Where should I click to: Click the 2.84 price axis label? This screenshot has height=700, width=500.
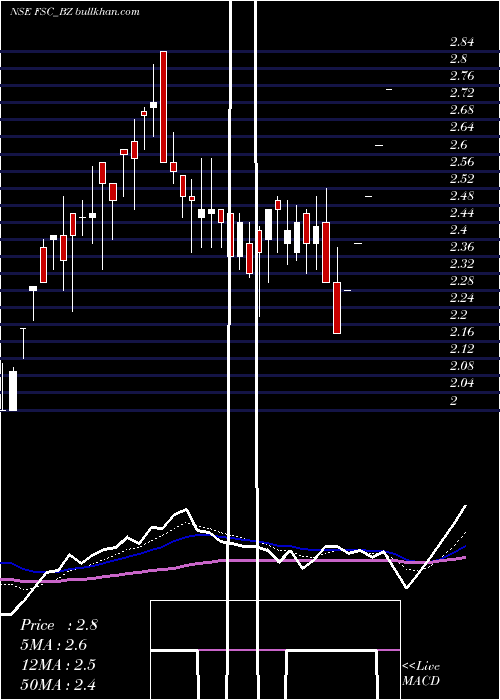[x=462, y=42]
